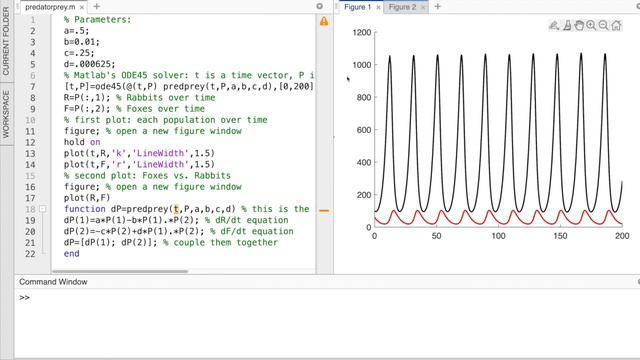This screenshot has height=360, width=640.
Task: Click the highlighted t argument on line 18
Action: 176,209
